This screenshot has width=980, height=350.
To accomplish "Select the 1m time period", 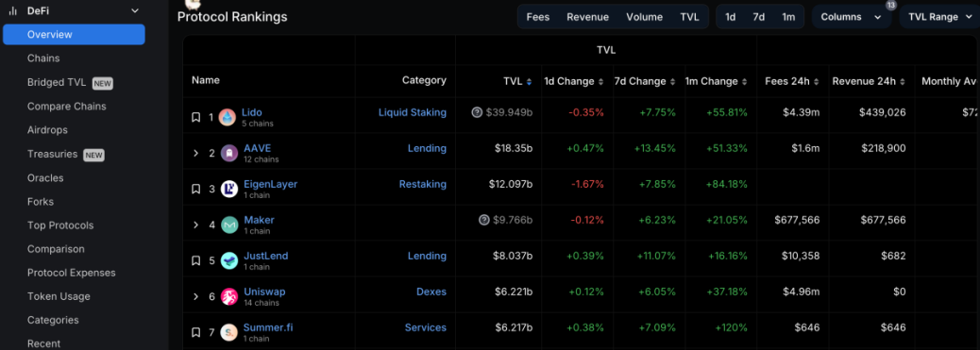I will coord(788,17).
